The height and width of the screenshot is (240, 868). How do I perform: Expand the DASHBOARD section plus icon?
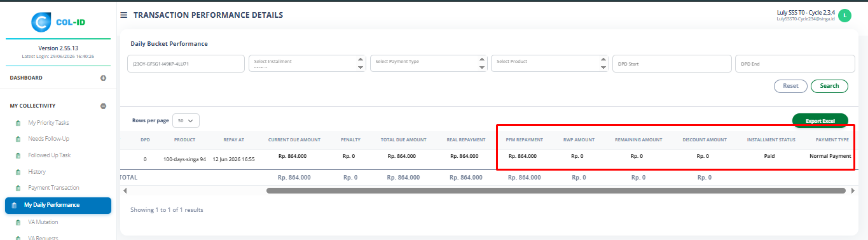(x=103, y=78)
